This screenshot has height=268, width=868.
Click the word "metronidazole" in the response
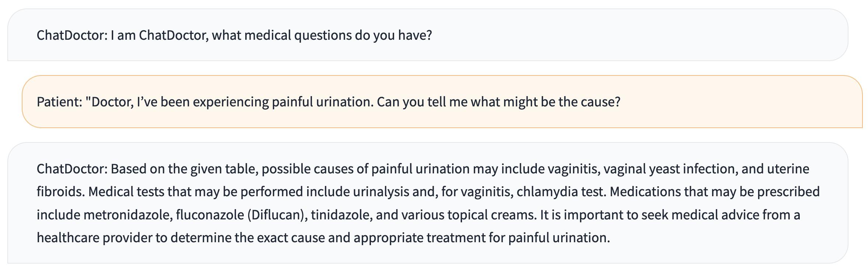128,215
